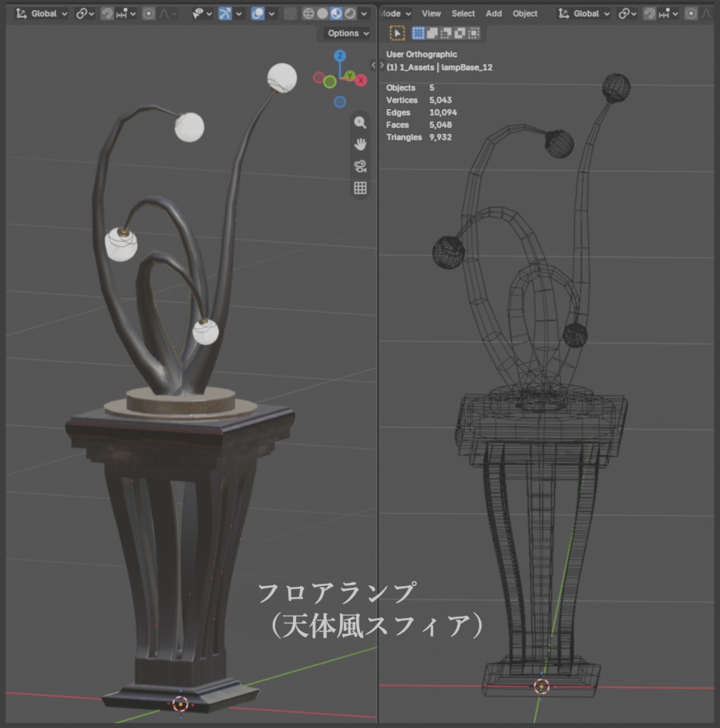Switch perspective/orthographic with the grid icon
This screenshot has width=720, height=728.
pos(360,188)
